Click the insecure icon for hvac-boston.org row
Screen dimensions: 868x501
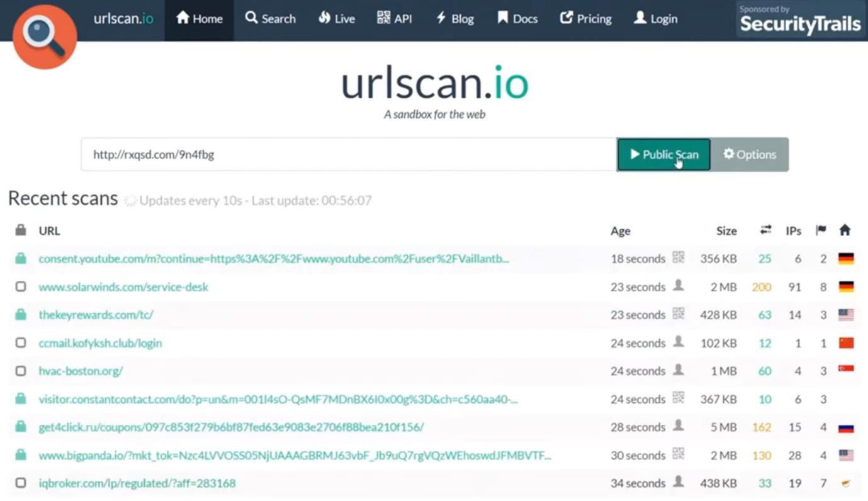click(x=21, y=371)
